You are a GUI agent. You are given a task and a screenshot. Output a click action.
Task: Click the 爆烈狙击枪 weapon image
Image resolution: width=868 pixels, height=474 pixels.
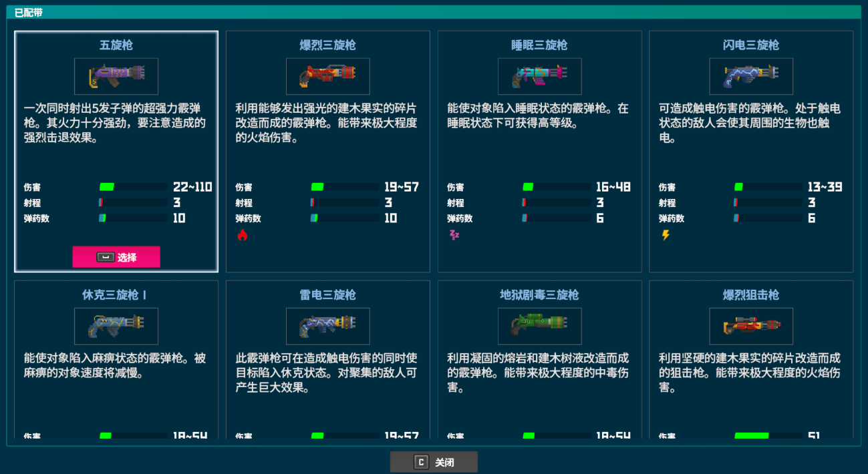(x=751, y=326)
